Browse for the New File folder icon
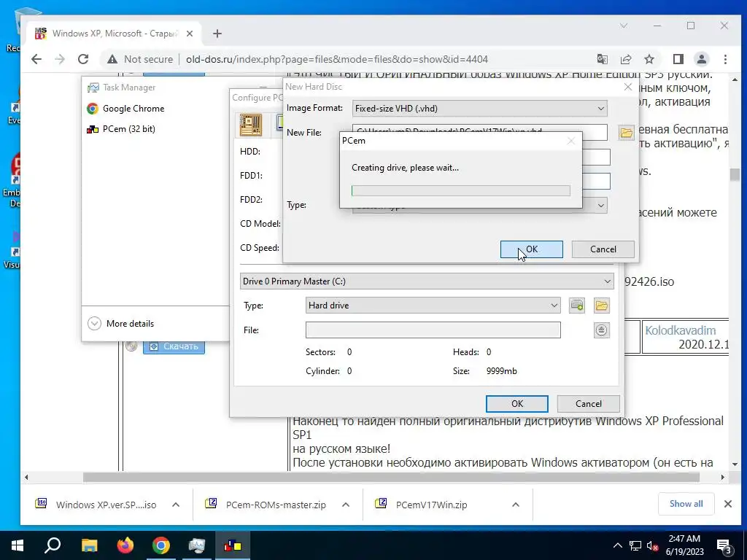 pos(626,133)
